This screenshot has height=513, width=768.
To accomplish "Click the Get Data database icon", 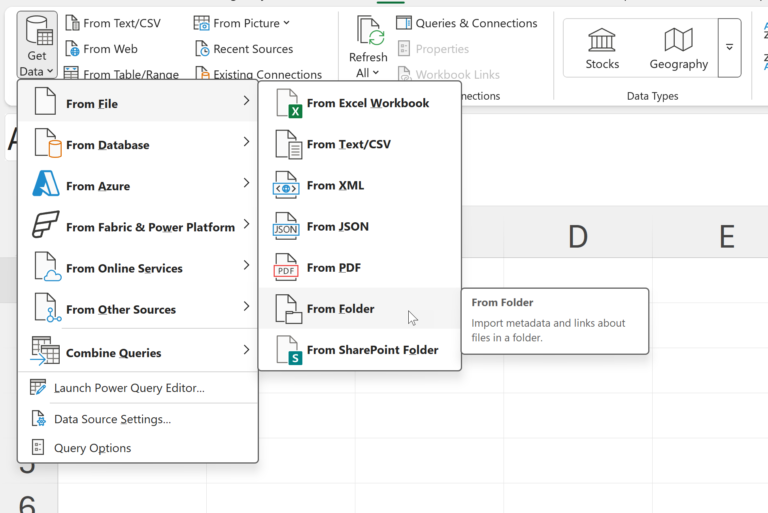I will [x=36, y=31].
